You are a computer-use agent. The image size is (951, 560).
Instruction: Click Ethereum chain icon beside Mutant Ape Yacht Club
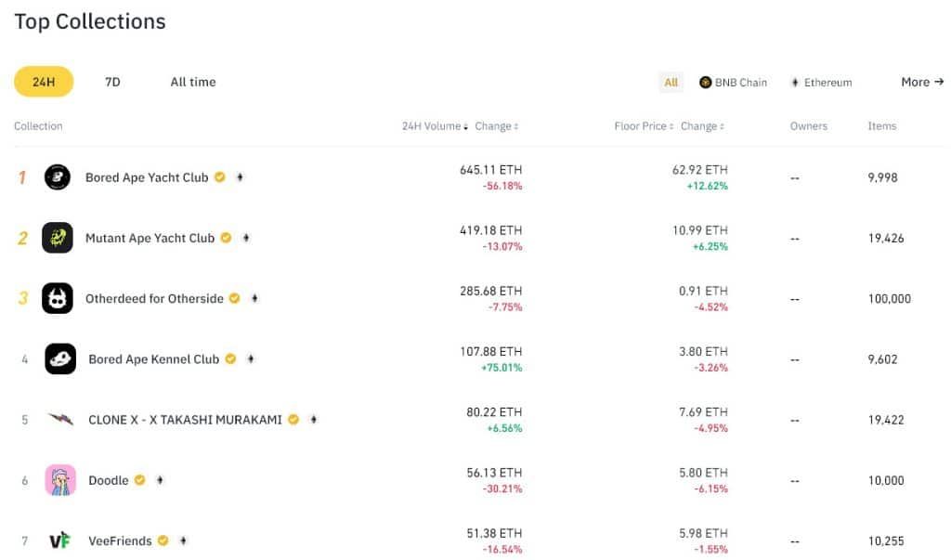click(246, 238)
